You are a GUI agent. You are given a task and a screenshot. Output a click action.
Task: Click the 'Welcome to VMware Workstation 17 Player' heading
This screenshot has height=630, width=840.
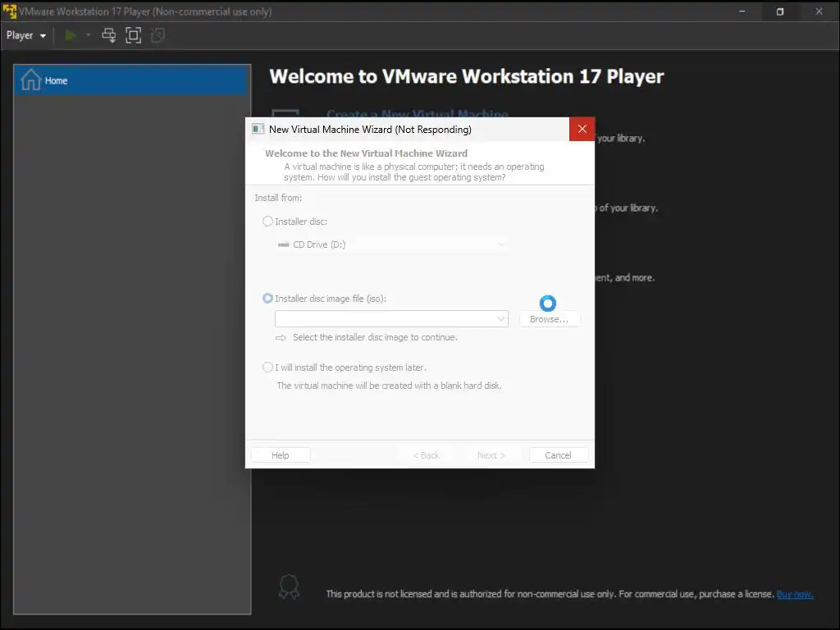pyautogui.click(x=466, y=76)
